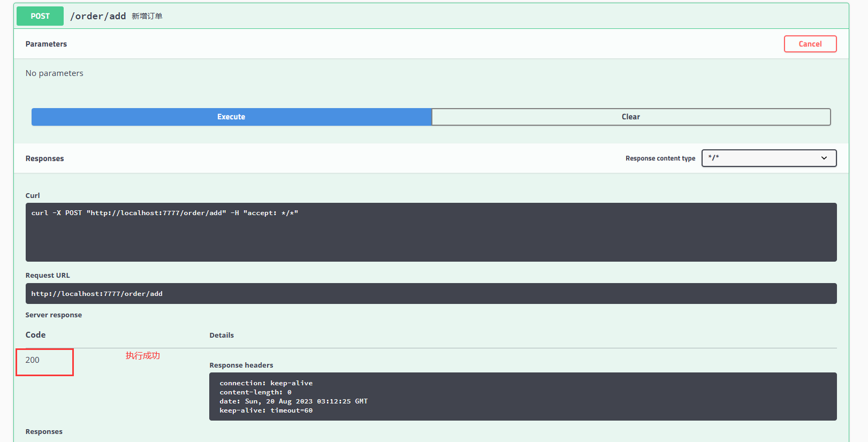Open the Response content type dropdown
Viewport: 868px width, 442px height.
tap(769, 158)
